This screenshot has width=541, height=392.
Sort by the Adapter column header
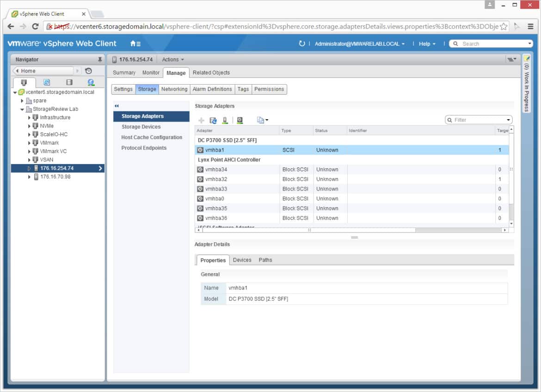237,131
